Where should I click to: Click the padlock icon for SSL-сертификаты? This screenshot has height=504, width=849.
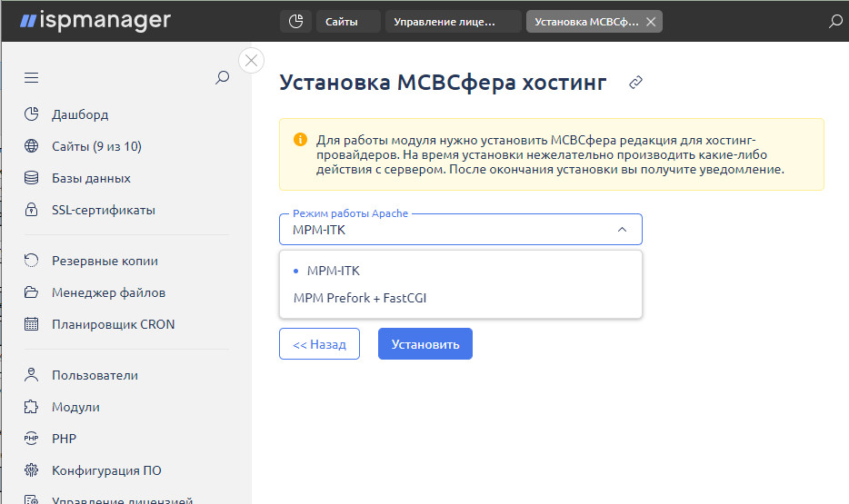[x=32, y=210]
